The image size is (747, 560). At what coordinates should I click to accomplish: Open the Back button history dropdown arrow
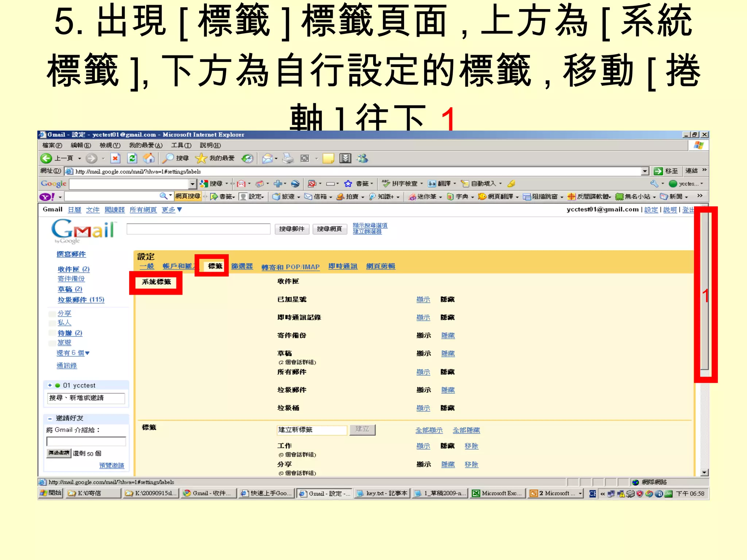(x=79, y=159)
